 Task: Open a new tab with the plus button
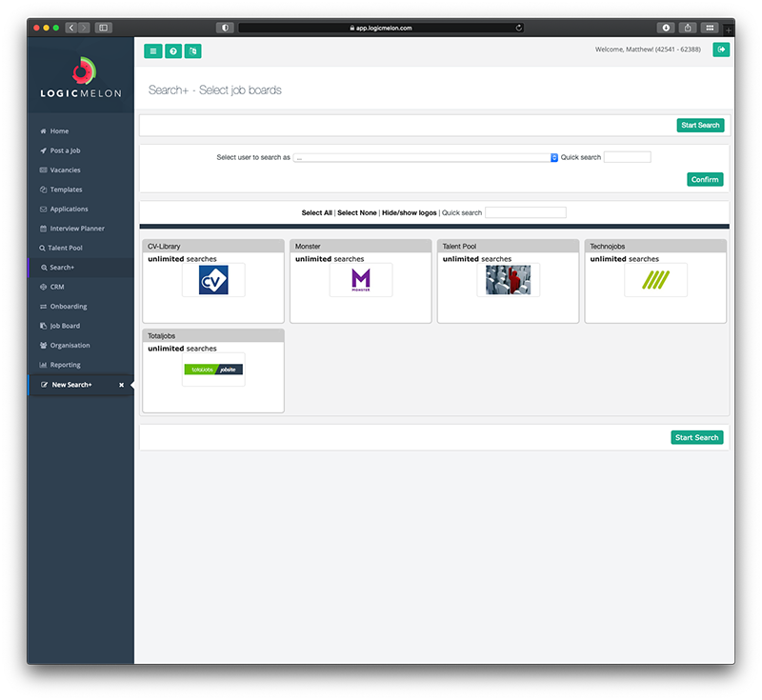click(729, 30)
